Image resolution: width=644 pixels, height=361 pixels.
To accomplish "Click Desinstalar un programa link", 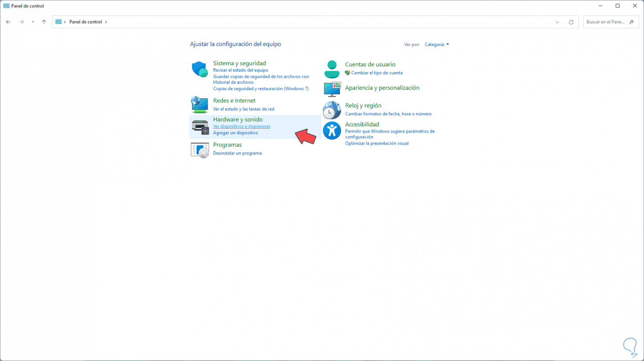I will (237, 153).
